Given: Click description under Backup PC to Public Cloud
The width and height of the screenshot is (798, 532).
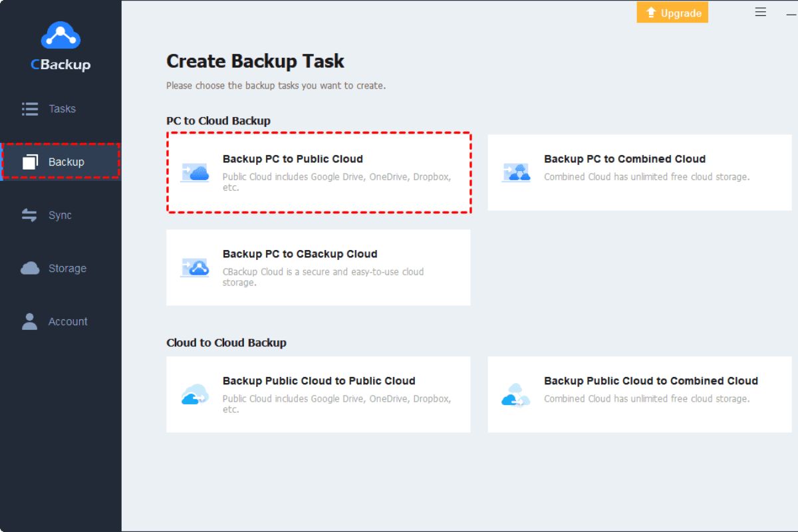Looking at the screenshot, I should [x=336, y=182].
